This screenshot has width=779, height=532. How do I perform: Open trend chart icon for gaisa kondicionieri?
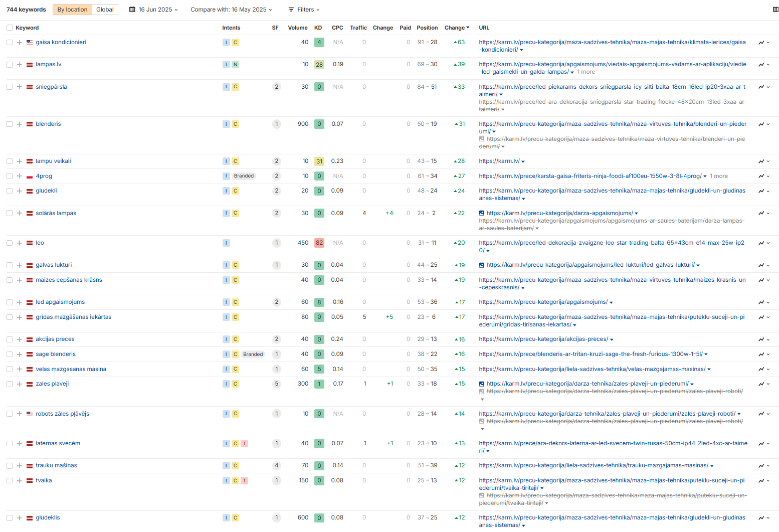coord(761,43)
